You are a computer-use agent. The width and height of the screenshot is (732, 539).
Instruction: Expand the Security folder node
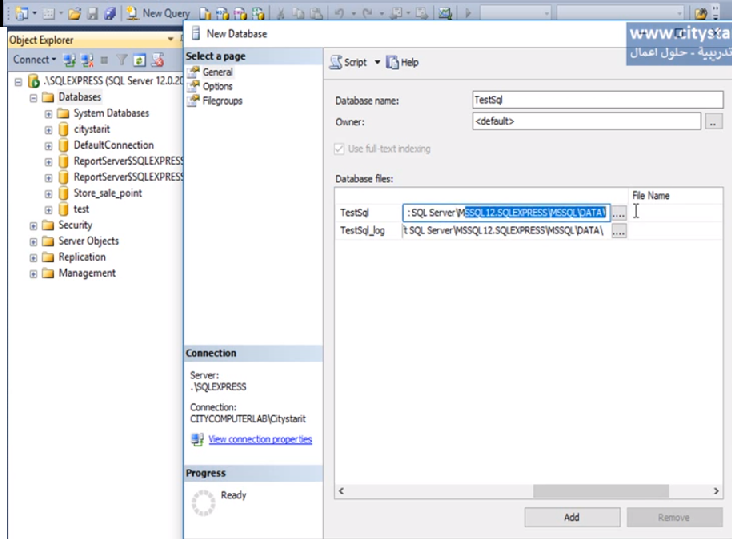(34, 226)
